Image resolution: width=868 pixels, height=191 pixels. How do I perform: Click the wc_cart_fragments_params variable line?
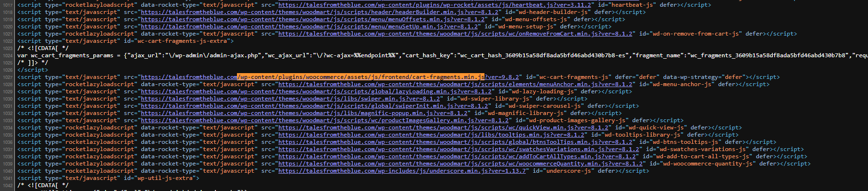[442, 55]
